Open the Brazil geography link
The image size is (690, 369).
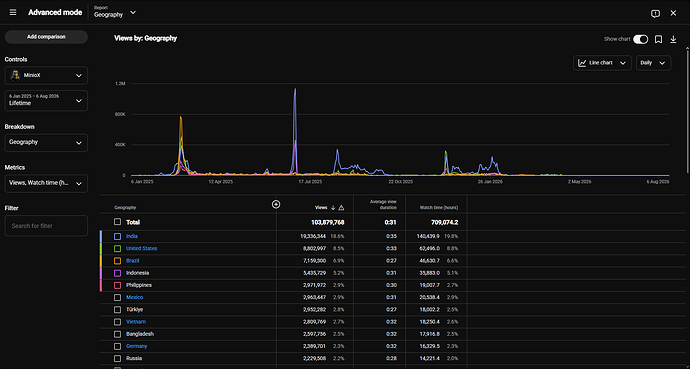coord(132,261)
